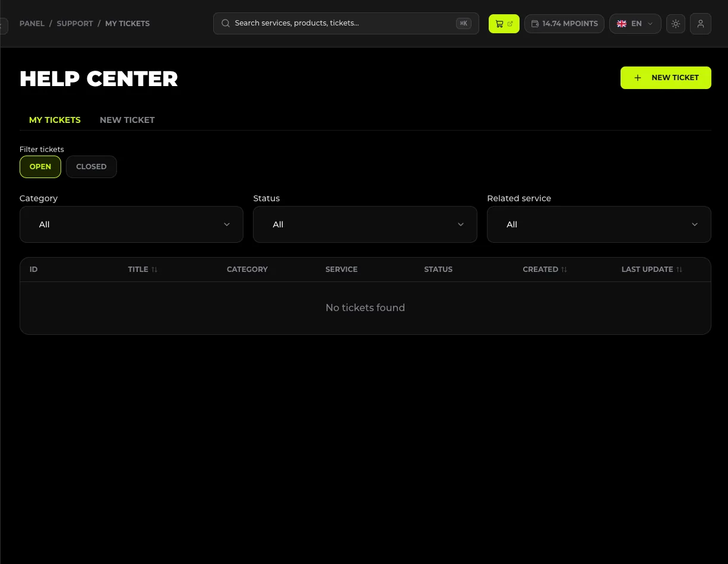Open the shopping cart store button
The height and width of the screenshot is (564, 728).
(x=504, y=24)
